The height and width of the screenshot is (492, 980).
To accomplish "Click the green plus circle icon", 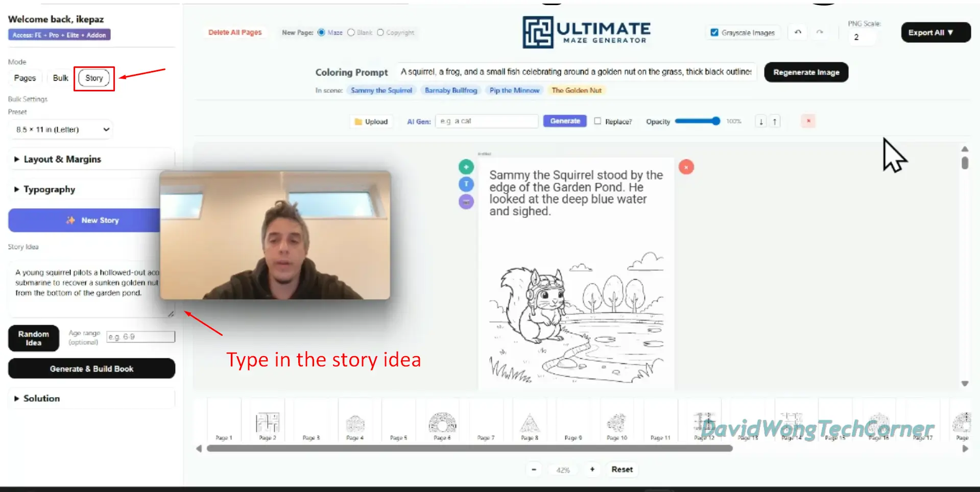I will (466, 167).
